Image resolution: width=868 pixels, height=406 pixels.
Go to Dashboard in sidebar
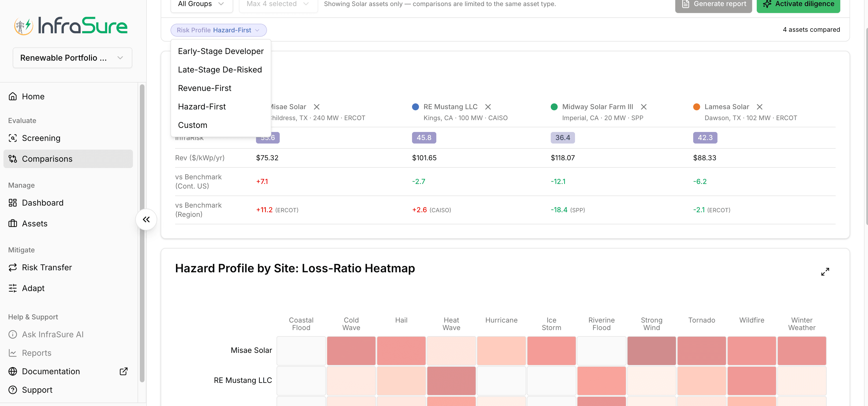(68, 203)
